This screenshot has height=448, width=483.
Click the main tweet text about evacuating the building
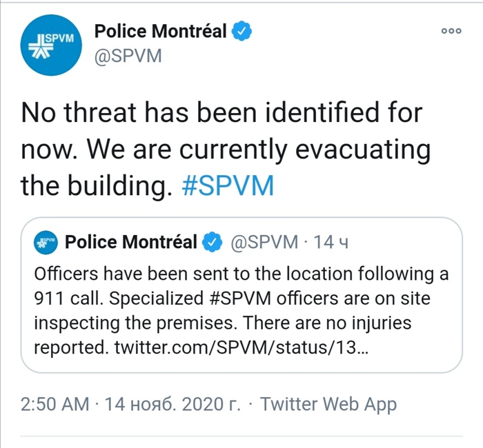point(226,150)
